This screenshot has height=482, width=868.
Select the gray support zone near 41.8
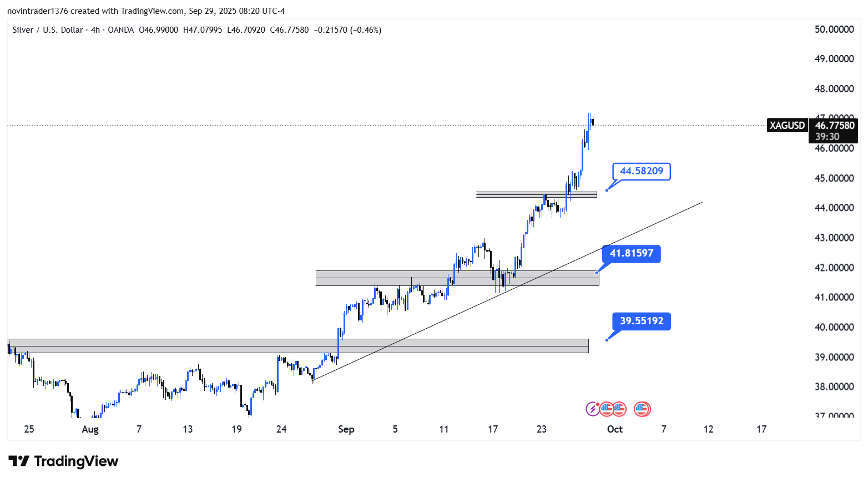[388, 278]
